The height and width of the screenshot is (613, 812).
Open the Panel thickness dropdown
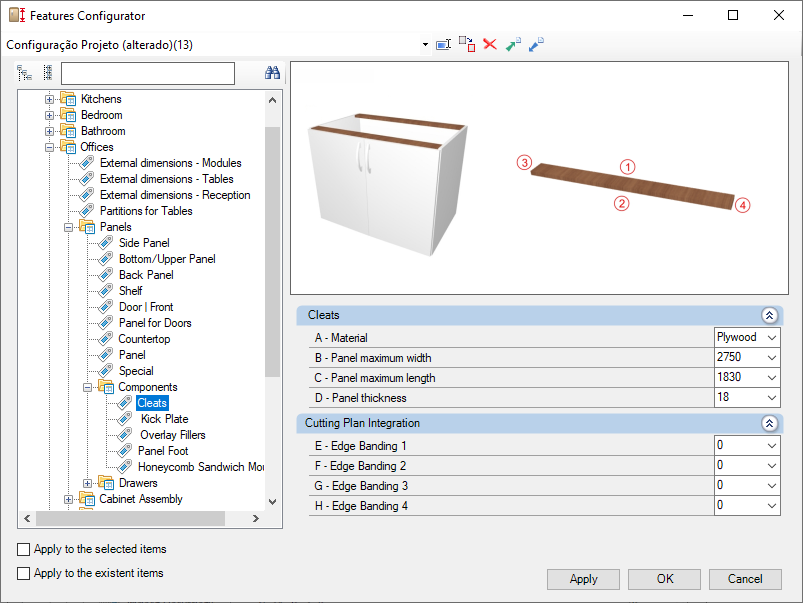tap(772, 398)
